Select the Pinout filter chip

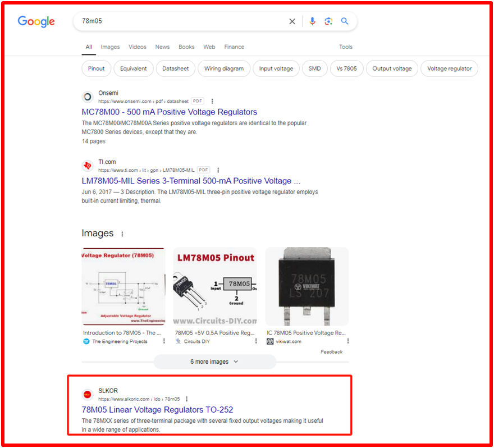pyautogui.click(x=97, y=68)
